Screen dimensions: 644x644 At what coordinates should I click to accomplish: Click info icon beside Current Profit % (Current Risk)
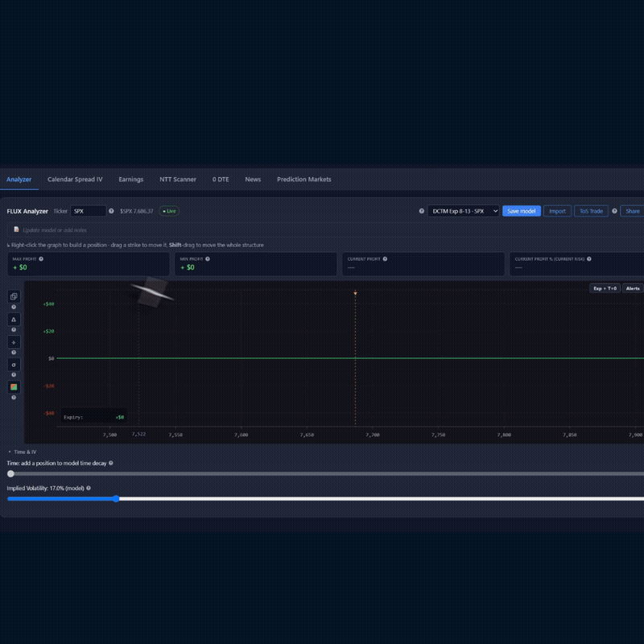tap(589, 259)
